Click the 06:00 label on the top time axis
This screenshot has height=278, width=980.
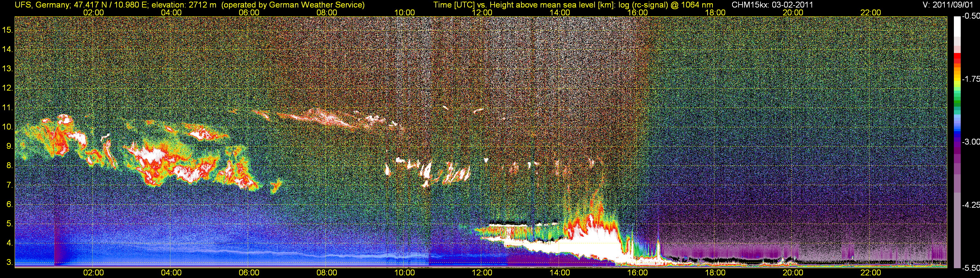(249, 12)
